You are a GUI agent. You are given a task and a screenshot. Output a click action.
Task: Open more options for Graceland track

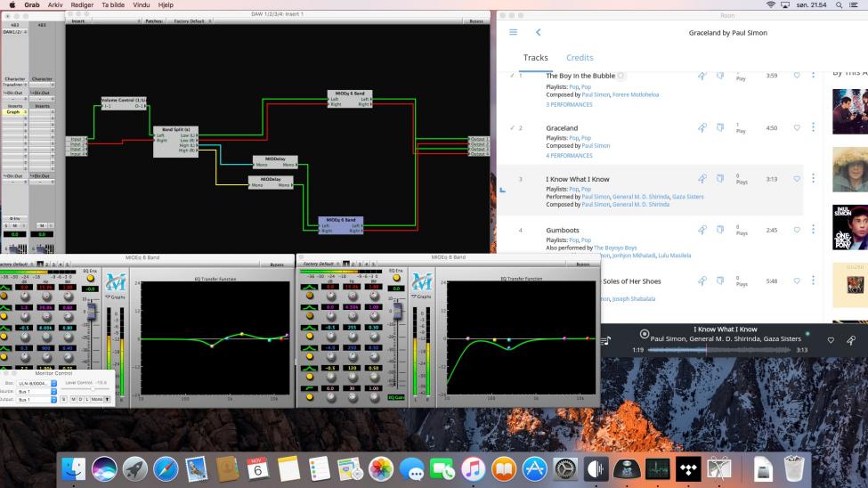click(x=813, y=127)
